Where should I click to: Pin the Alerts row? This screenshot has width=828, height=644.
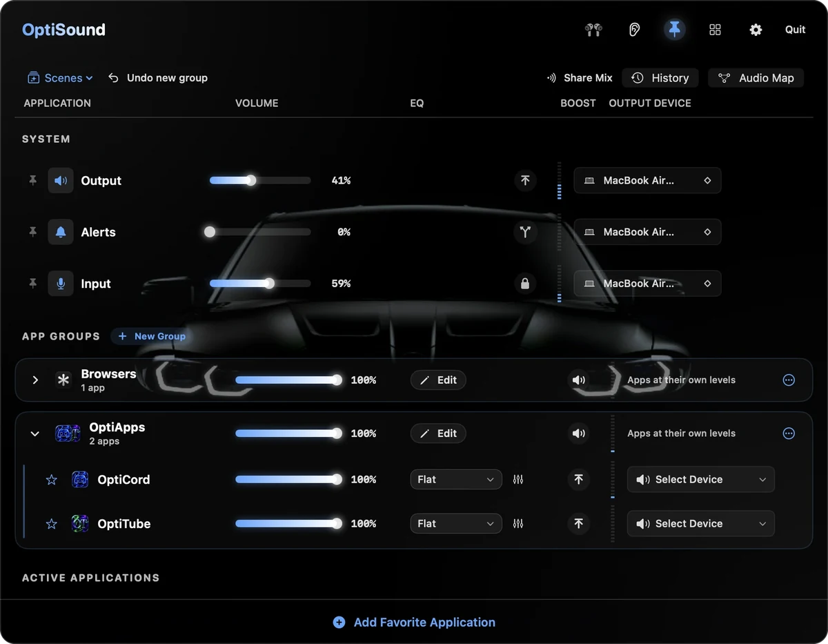click(x=32, y=232)
